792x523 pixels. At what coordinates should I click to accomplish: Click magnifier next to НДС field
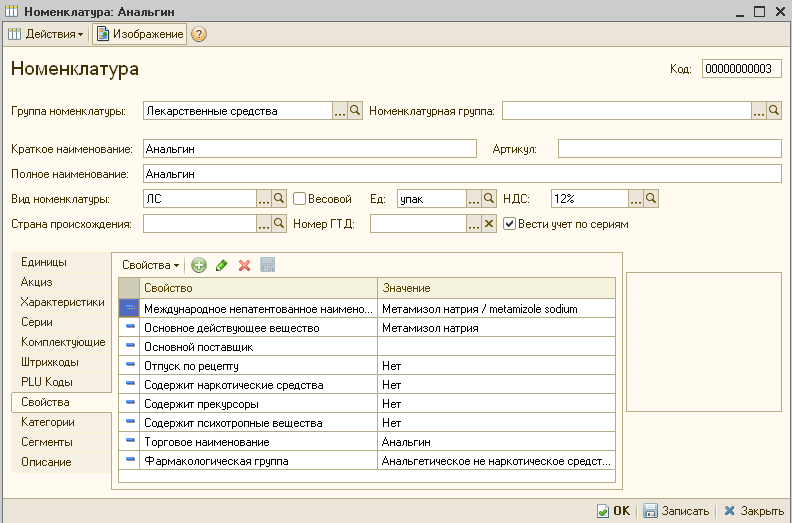coord(651,198)
